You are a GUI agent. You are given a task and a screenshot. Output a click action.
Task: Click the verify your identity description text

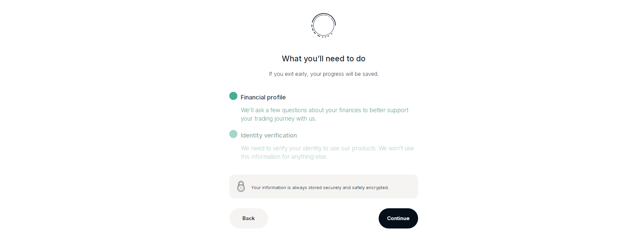tap(327, 152)
